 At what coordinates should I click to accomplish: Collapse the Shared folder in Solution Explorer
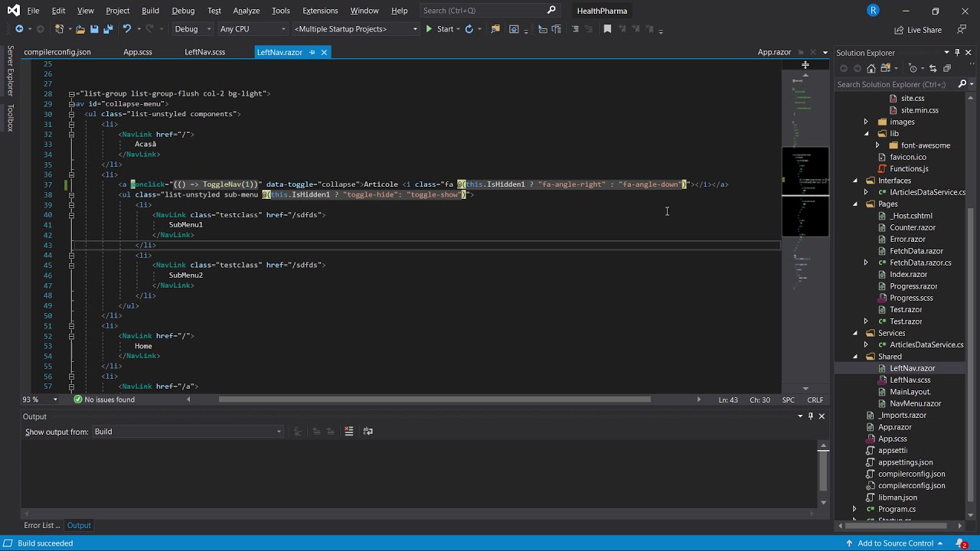[855, 357]
